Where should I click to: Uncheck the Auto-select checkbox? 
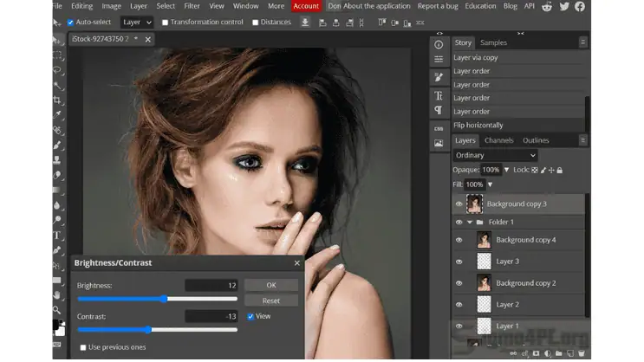(70, 23)
